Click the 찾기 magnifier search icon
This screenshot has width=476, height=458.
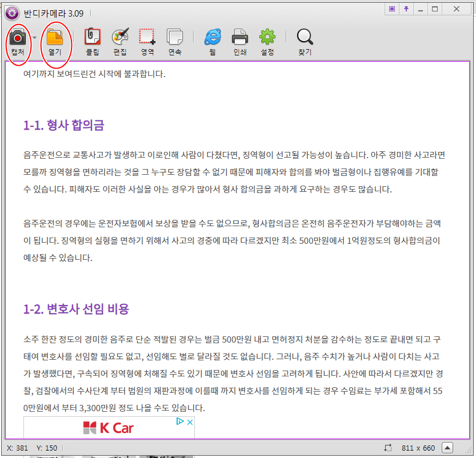pos(305,37)
